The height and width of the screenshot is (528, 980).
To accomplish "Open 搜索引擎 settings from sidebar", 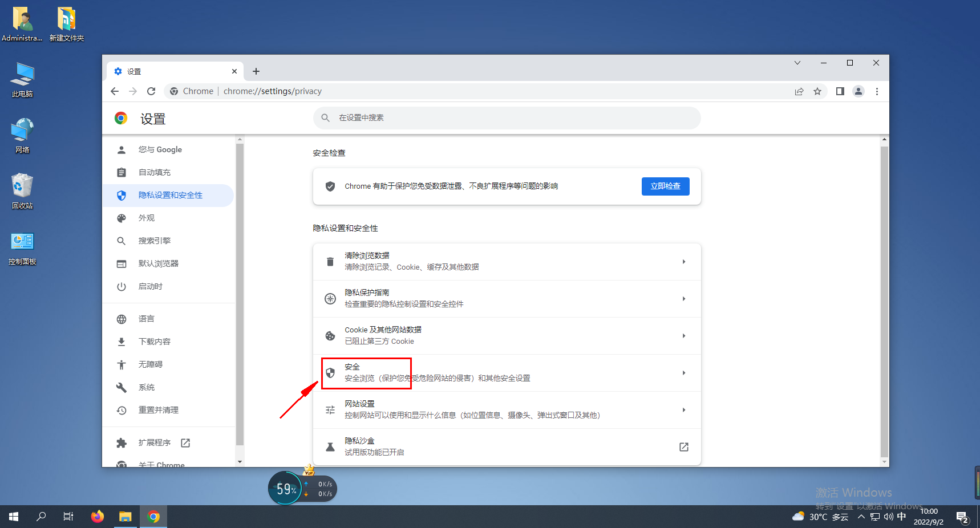I will tap(154, 241).
